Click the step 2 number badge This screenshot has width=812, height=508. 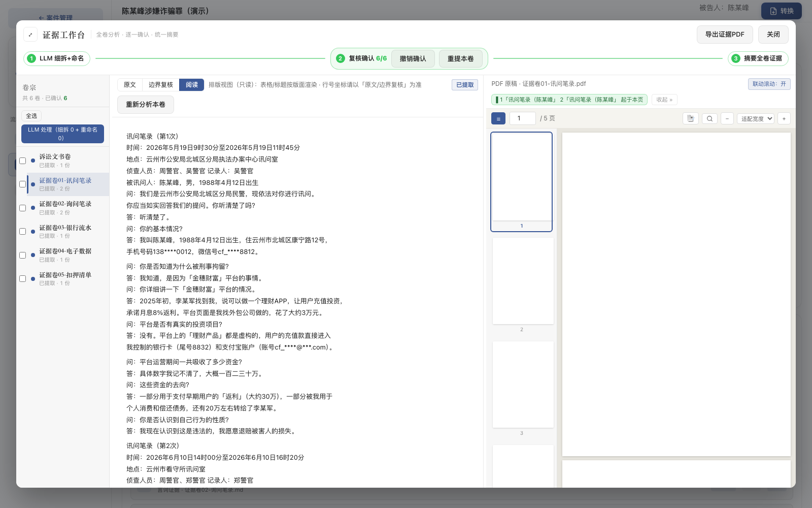pyautogui.click(x=341, y=58)
